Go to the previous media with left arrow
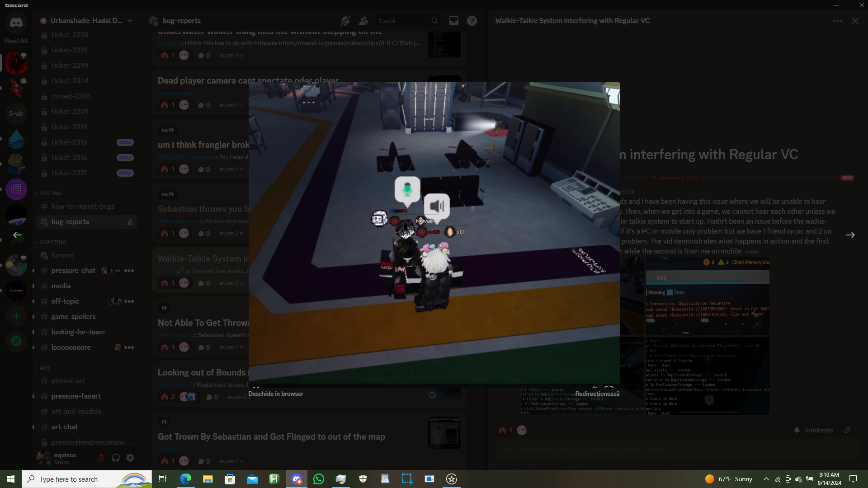 pyautogui.click(x=17, y=235)
